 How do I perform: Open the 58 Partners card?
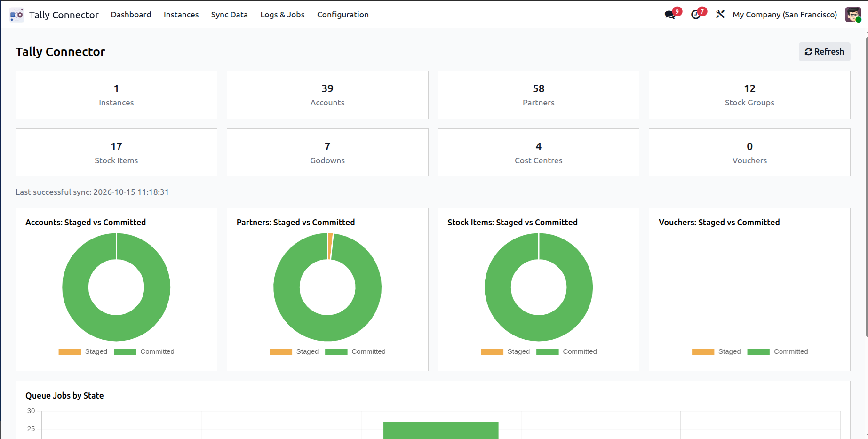tap(539, 95)
